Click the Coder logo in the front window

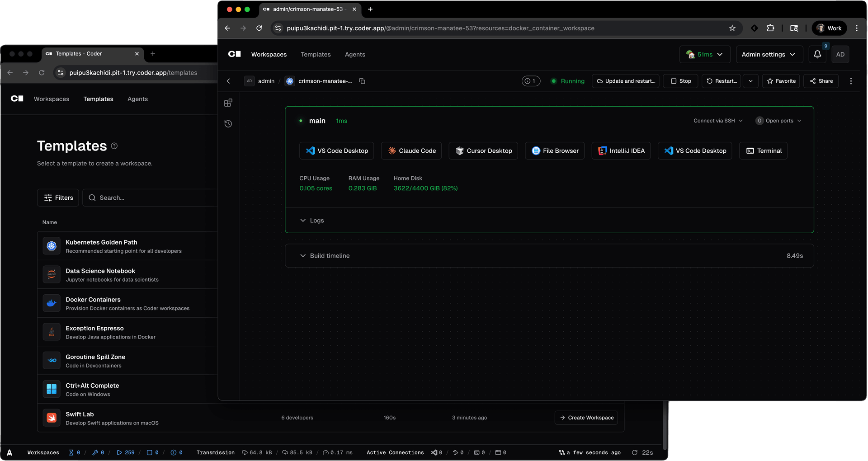tap(235, 54)
